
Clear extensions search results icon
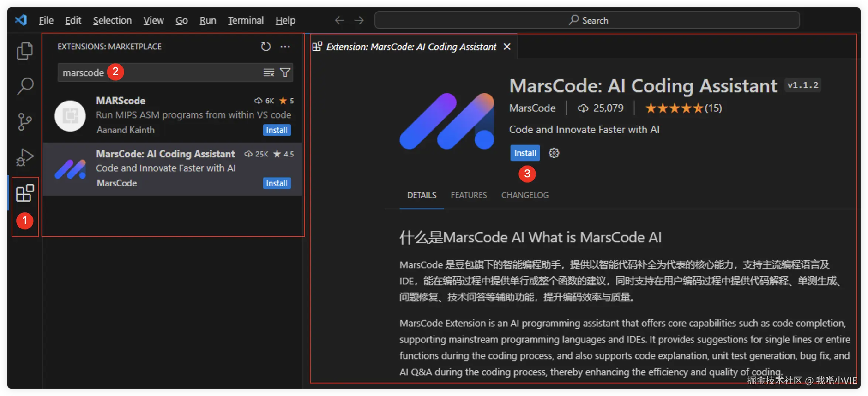[x=269, y=72]
